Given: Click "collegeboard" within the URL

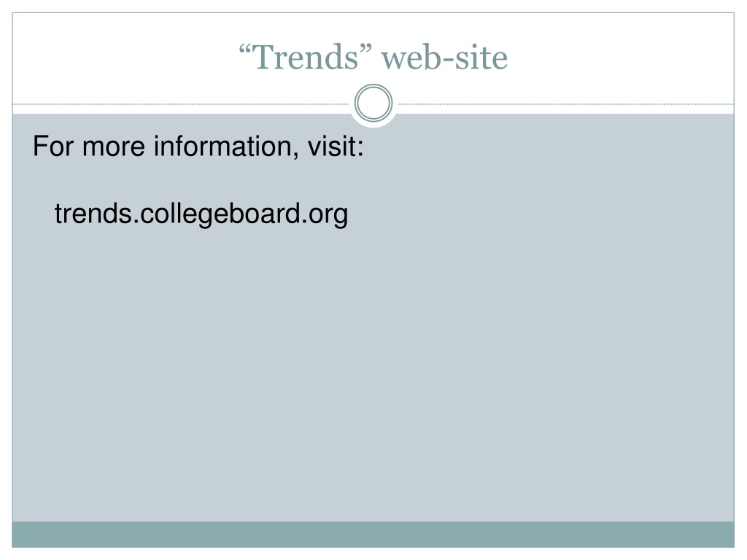Looking at the screenshot, I should 221,214.
